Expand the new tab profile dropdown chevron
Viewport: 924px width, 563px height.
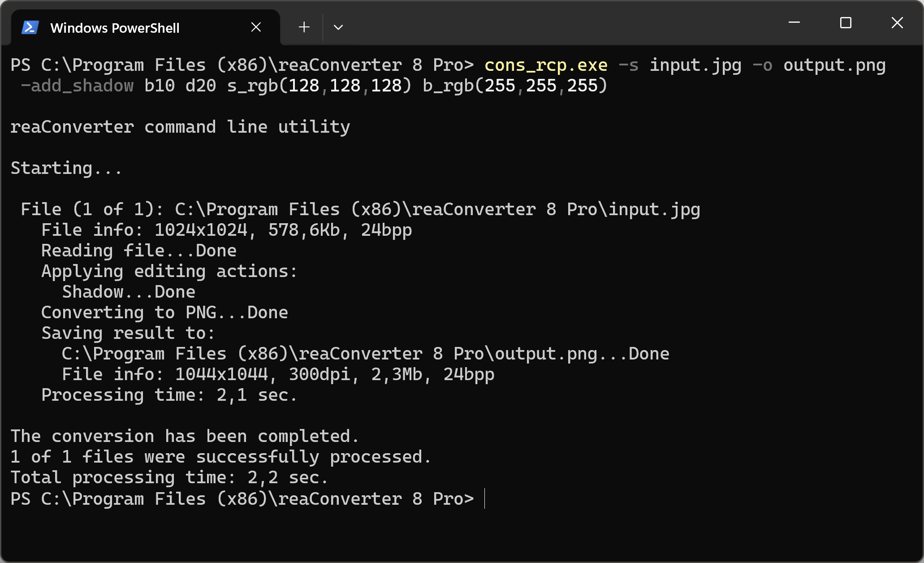pyautogui.click(x=338, y=27)
